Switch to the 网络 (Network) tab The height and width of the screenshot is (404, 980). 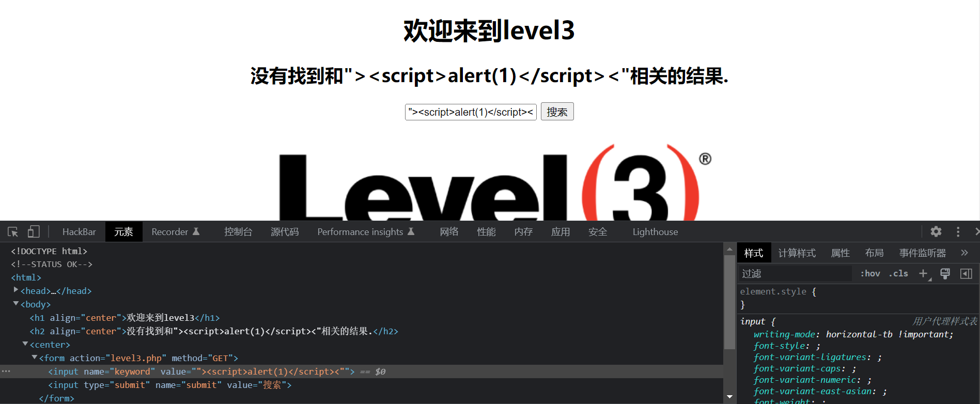coord(449,232)
